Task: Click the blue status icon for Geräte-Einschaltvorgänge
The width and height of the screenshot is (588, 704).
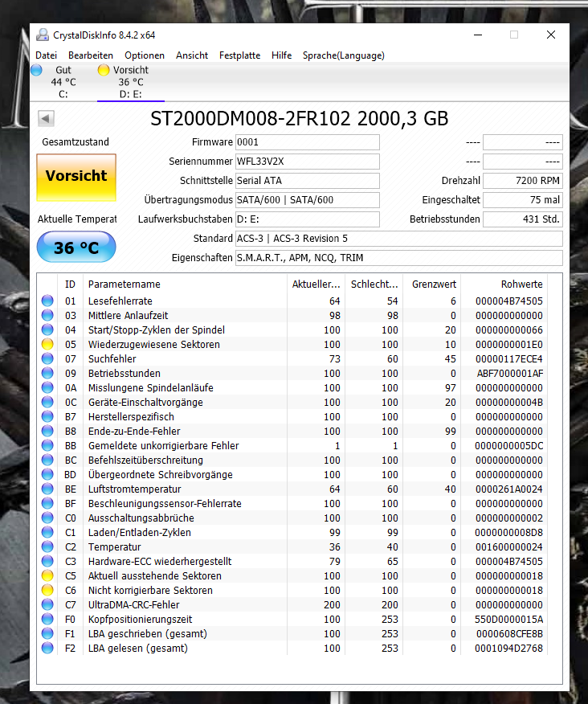Action: tap(47, 403)
